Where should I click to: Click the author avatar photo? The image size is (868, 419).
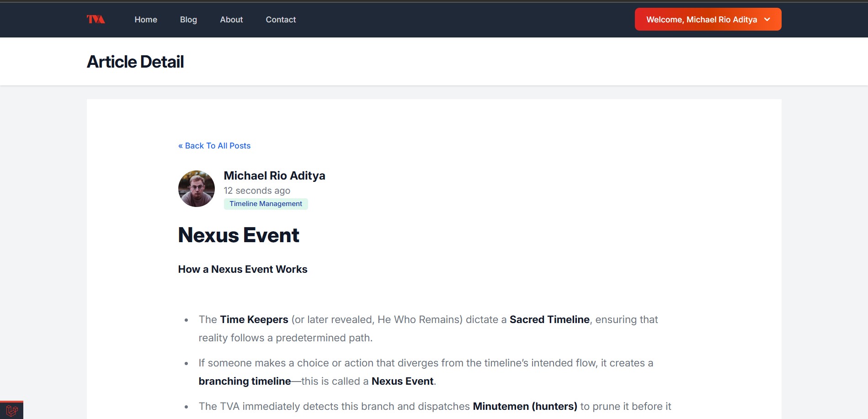pos(197,189)
